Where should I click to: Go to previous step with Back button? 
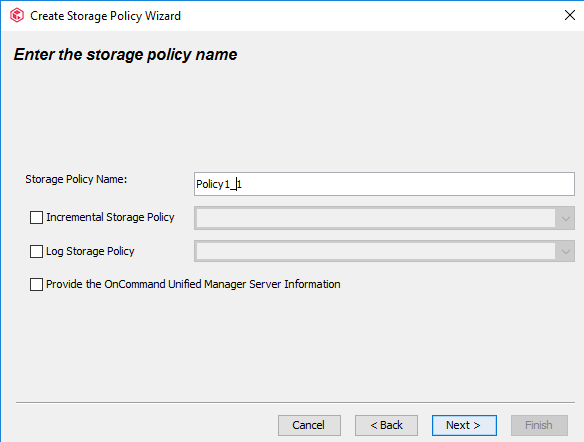pyautogui.click(x=386, y=425)
